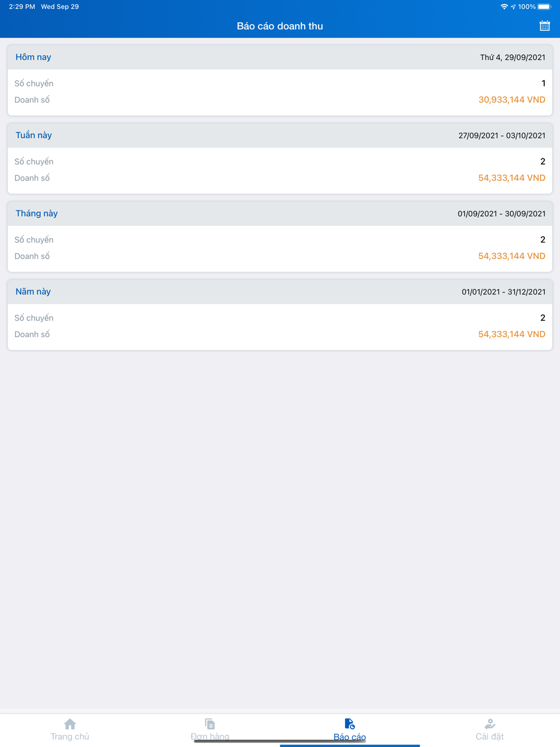Image resolution: width=560 pixels, height=747 pixels.
Task: Tap the Trang chủ home icon
Action: pos(70,723)
